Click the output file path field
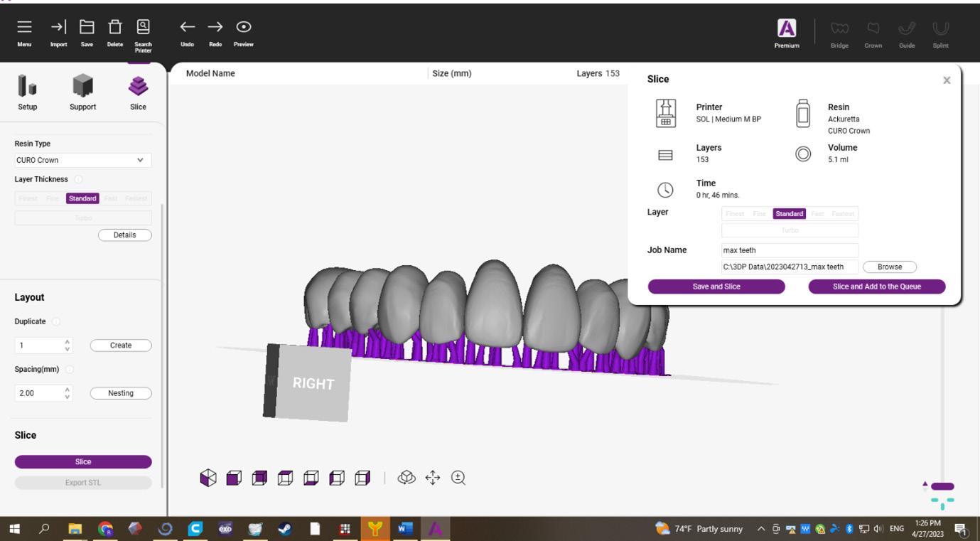Screen dimensions: 980x541 (x=790, y=267)
